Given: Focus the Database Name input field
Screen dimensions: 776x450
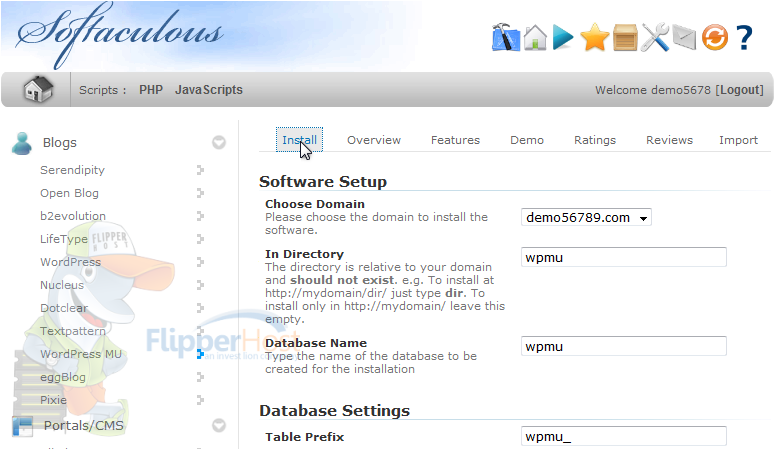Looking at the screenshot, I should click(x=624, y=347).
